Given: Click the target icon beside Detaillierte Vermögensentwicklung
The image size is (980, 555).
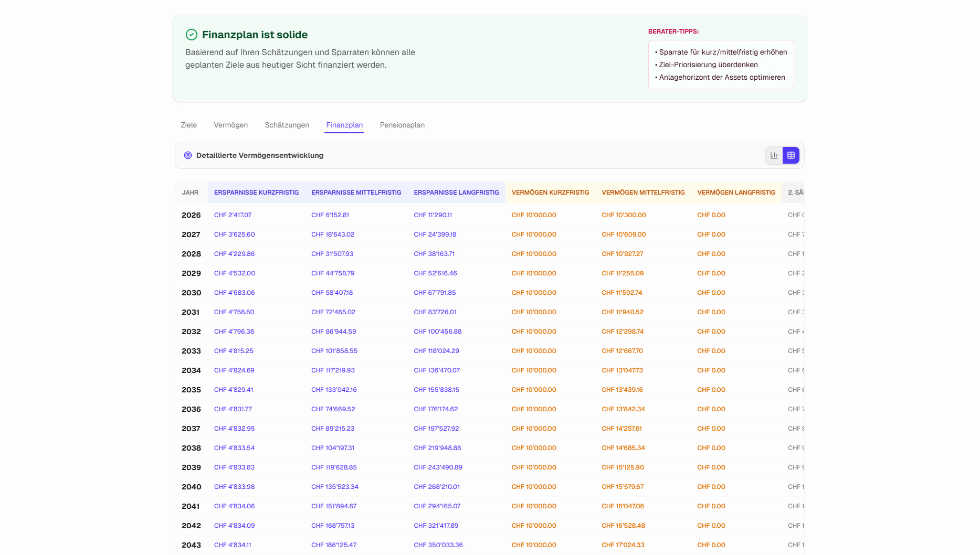Looking at the screenshot, I should 188,155.
